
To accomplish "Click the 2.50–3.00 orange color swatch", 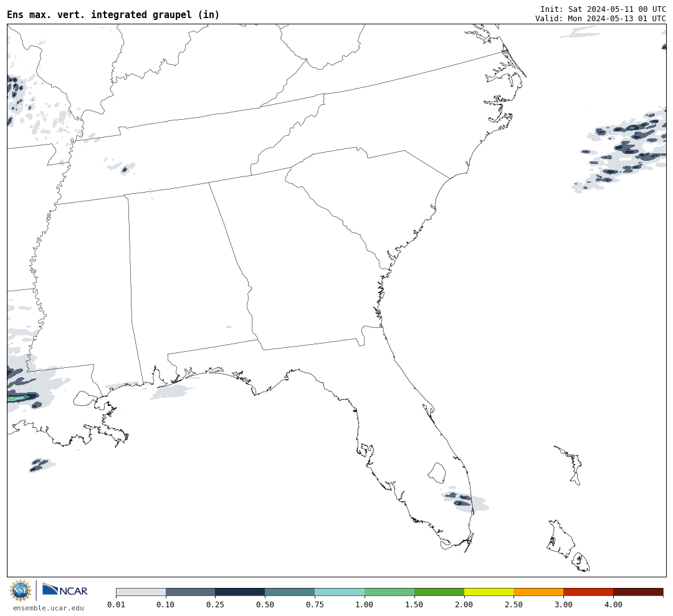I will pos(538,592).
